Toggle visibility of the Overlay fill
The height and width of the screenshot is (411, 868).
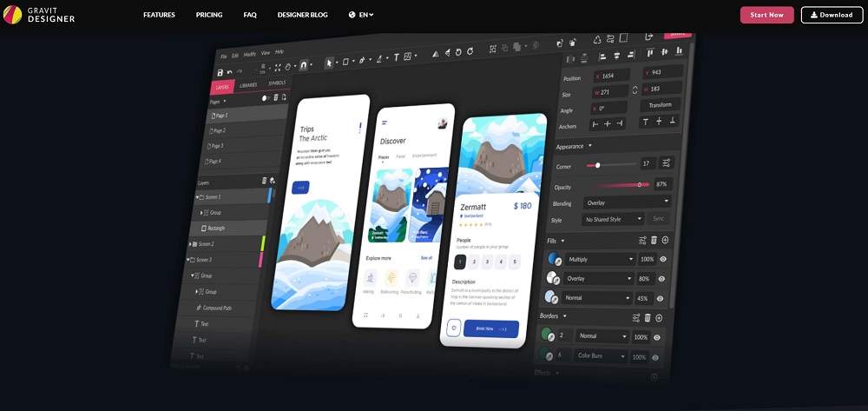(661, 279)
